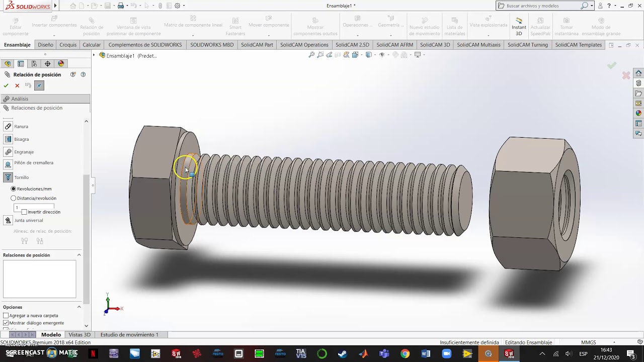Click the Home icon in the top toolbar

73,6
